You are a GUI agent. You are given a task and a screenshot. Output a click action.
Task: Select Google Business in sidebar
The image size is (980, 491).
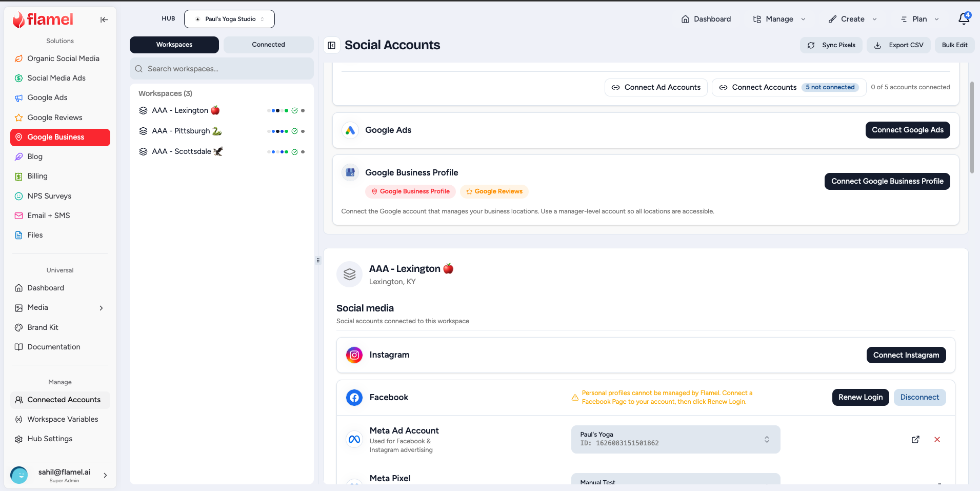click(60, 137)
